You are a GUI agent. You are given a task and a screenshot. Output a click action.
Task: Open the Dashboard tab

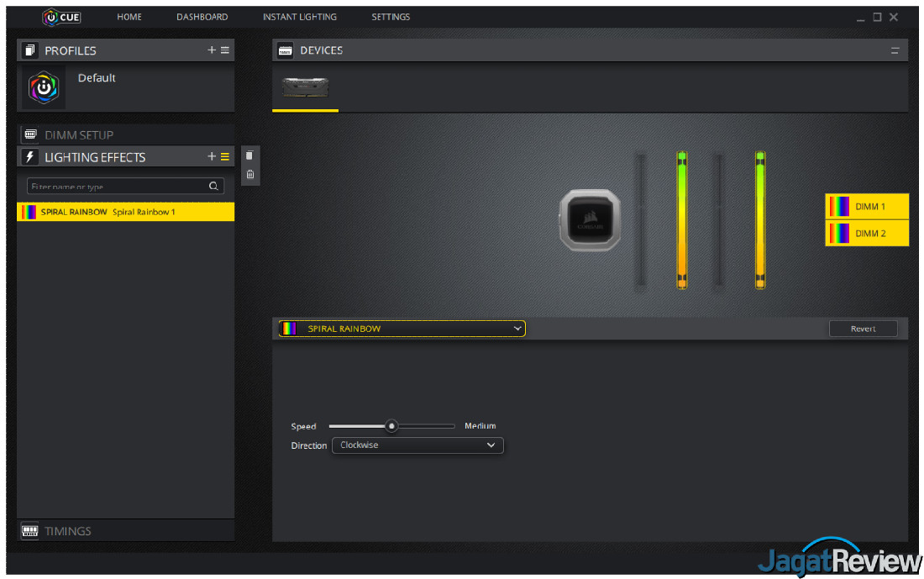pyautogui.click(x=202, y=17)
